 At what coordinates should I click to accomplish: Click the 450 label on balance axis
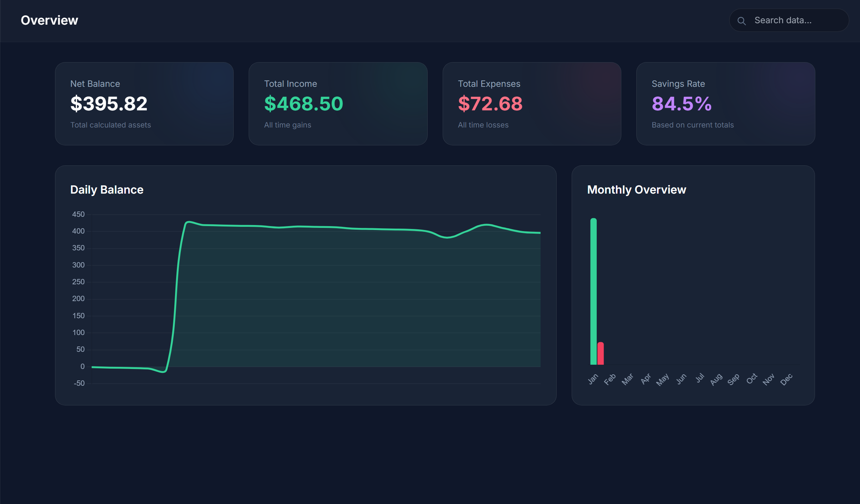click(x=78, y=214)
